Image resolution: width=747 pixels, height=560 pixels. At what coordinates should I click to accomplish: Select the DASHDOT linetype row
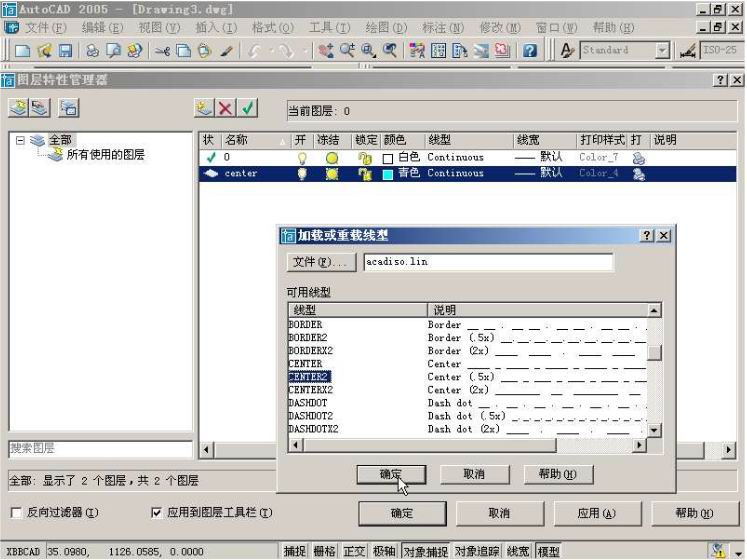tap(467, 403)
